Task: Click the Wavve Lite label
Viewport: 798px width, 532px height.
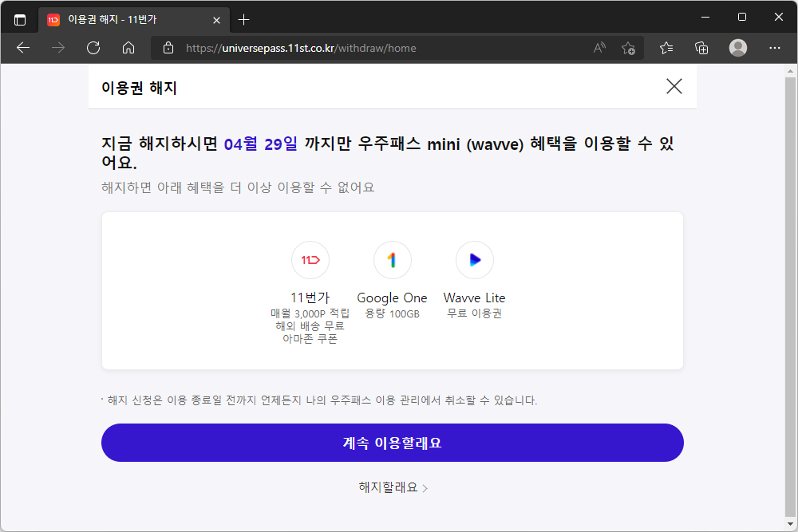Action: coord(474,298)
